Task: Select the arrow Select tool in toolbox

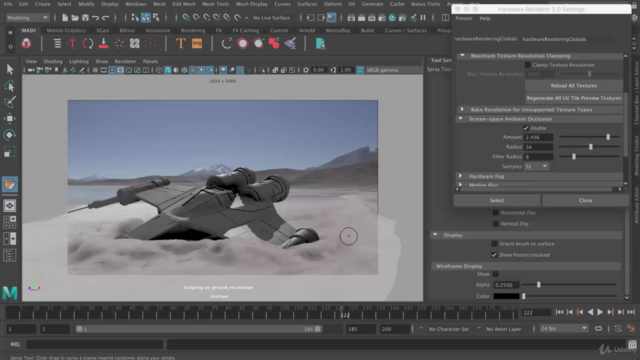Action: (x=10, y=69)
